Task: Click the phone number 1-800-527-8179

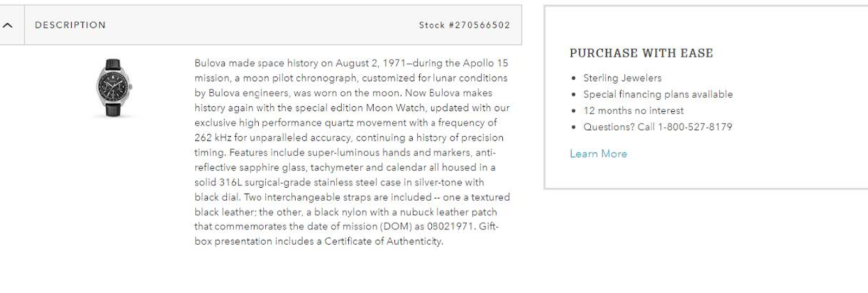Action: tap(695, 127)
